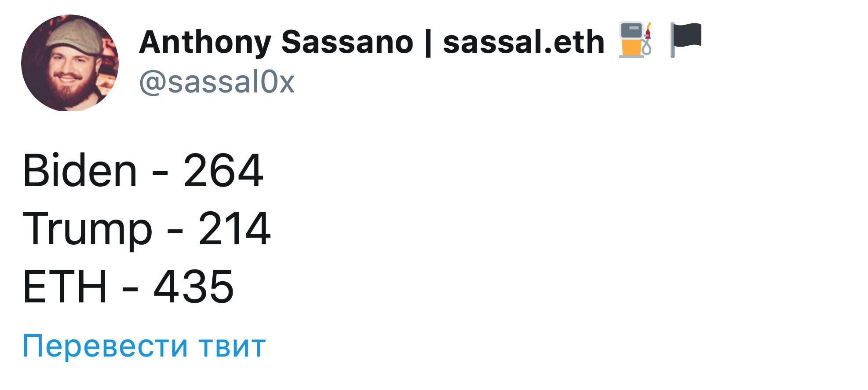Select the number 435
This screenshot has height=390, width=868.
point(193,287)
